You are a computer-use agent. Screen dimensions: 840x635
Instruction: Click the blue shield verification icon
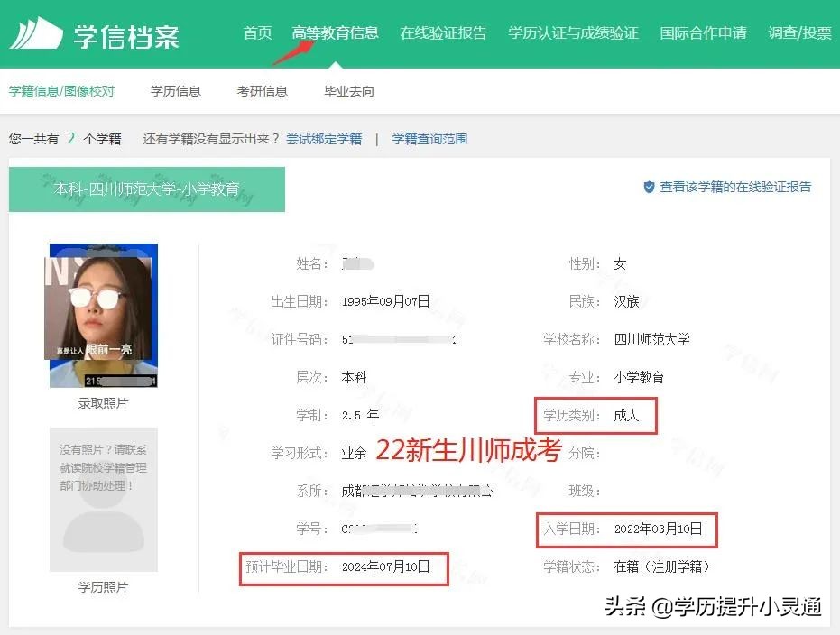(x=651, y=188)
